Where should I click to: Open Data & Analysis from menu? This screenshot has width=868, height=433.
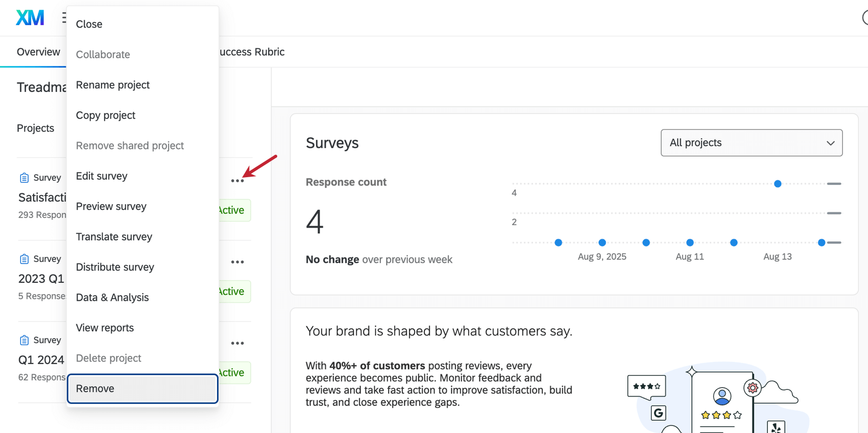coord(112,298)
